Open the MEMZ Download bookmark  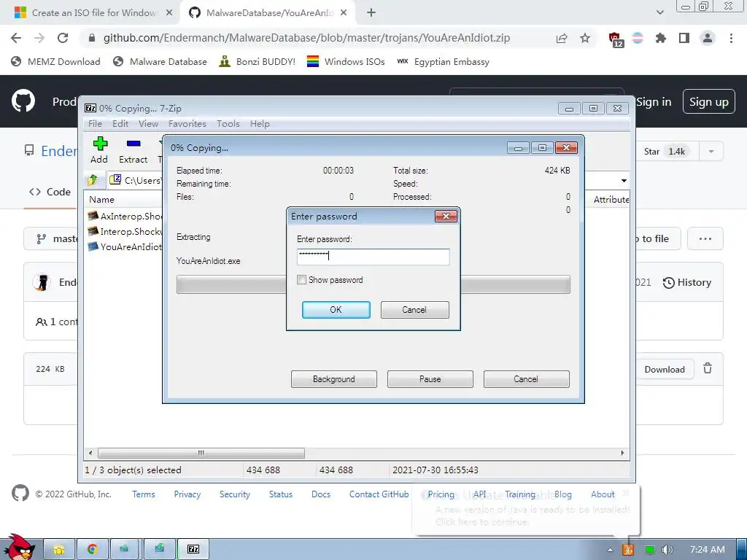click(x=55, y=61)
